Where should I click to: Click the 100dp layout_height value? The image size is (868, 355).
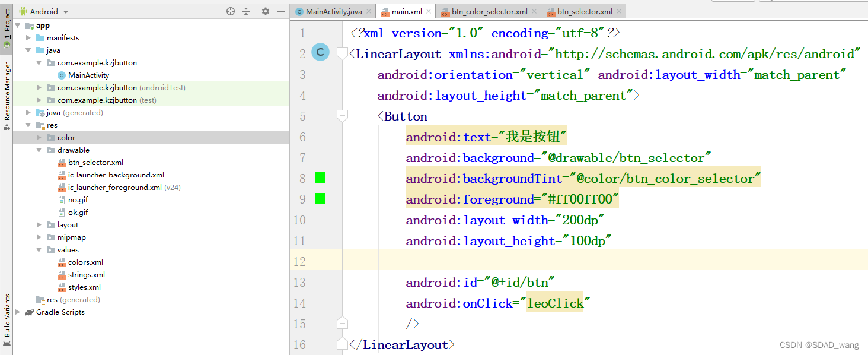pyautogui.click(x=586, y=241)
